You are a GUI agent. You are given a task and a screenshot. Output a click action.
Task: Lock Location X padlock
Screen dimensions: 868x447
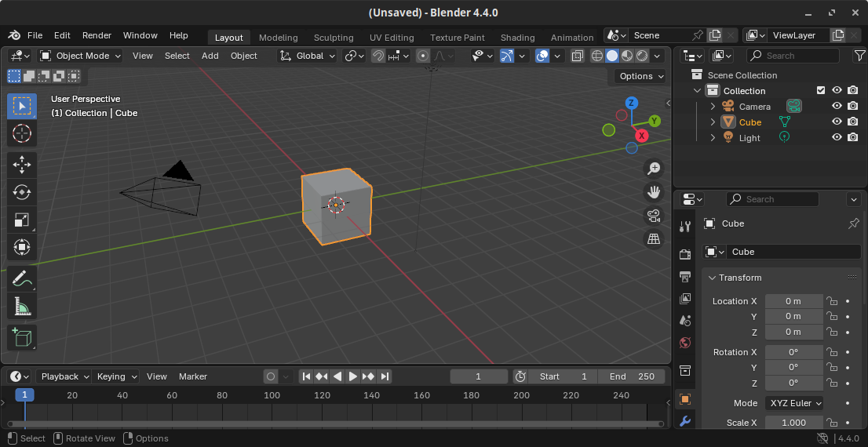[x=831, y=301]
